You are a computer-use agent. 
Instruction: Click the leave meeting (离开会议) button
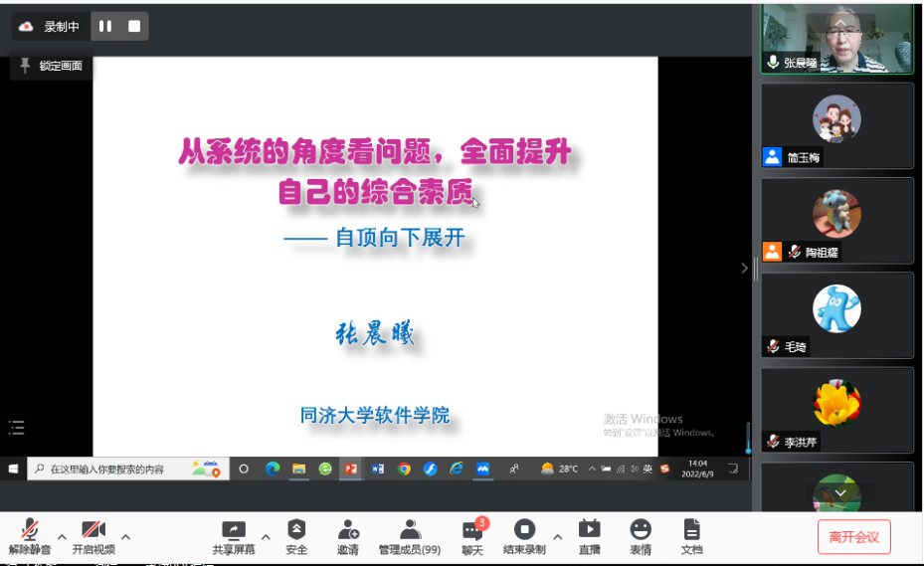click(853, 537)
